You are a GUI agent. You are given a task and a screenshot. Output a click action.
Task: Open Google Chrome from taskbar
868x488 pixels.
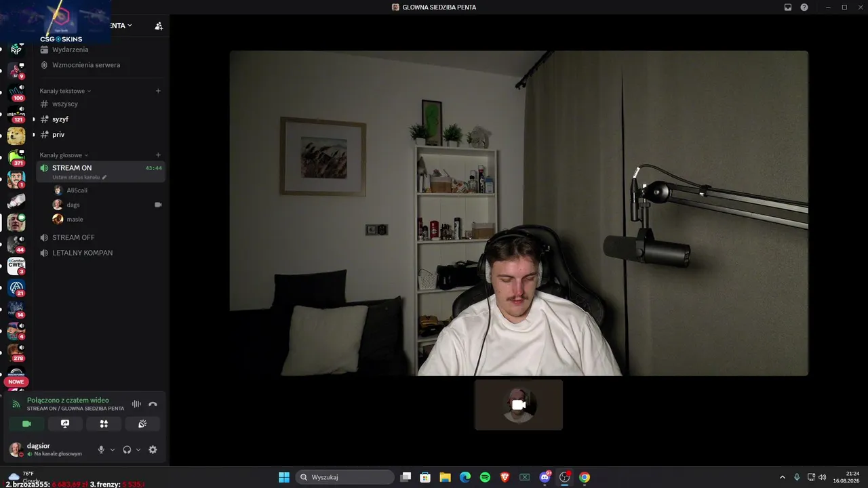[585, 477]
